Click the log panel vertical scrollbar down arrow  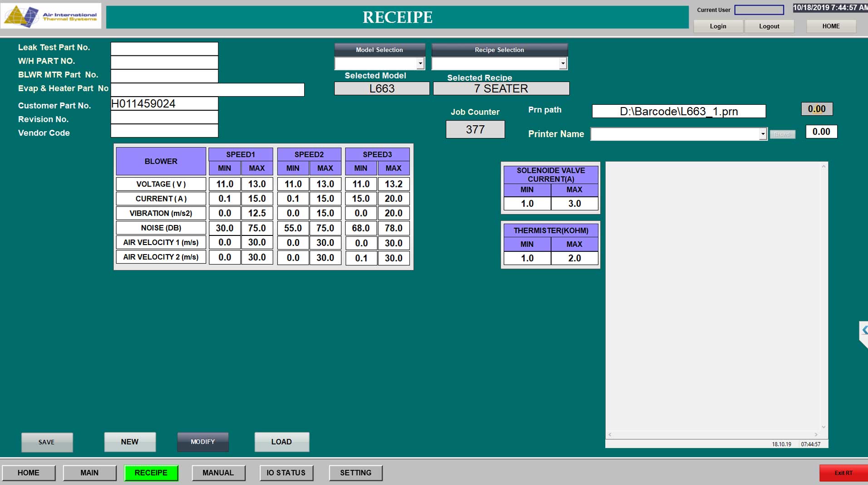pos(824,427)
